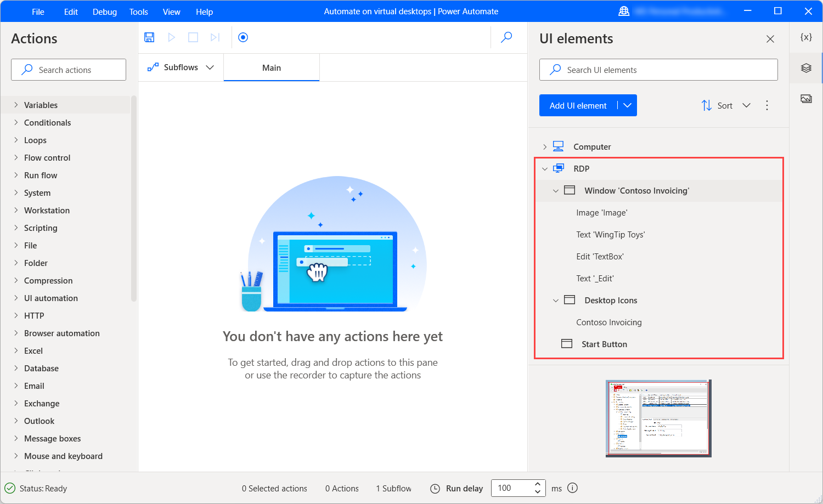Click the Add UI element button
The height and width of the screenshot is (504, 823).
coord(578,105)
